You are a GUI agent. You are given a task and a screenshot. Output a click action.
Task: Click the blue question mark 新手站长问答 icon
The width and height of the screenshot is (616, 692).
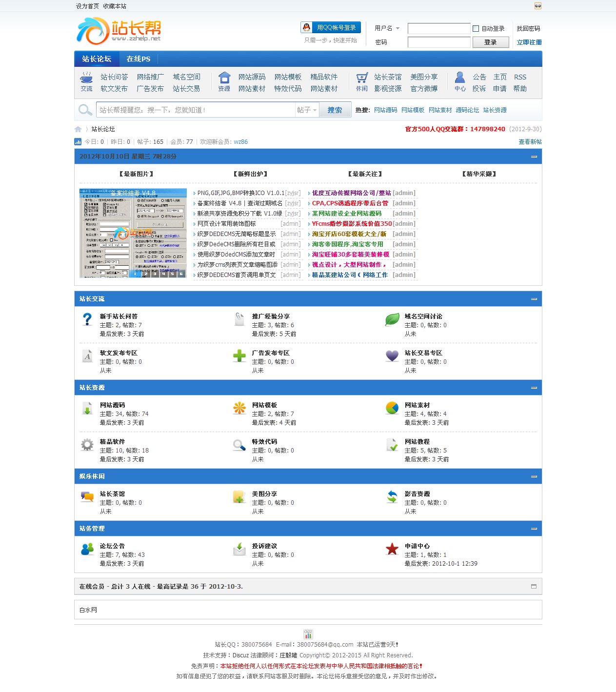[x=87, y=319]
